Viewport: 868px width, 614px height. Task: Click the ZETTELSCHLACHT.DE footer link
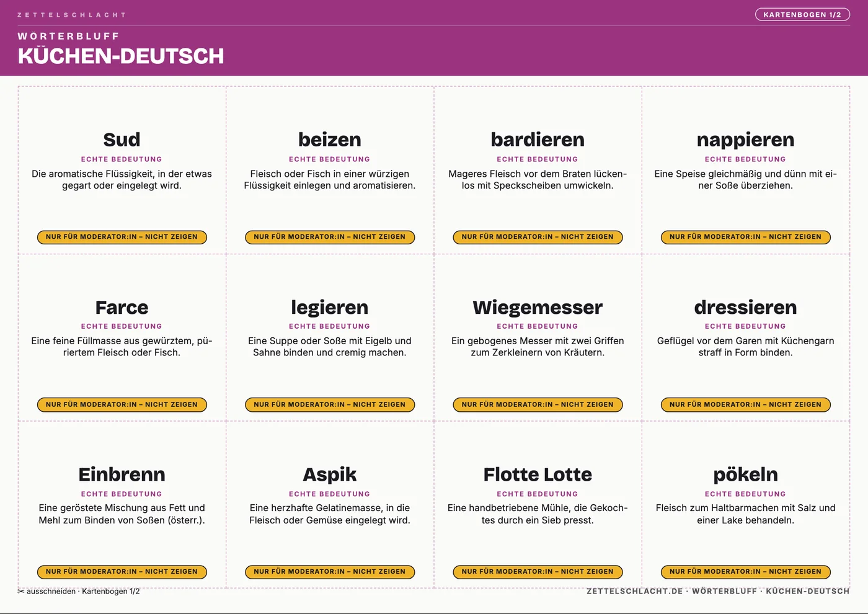tap(635, 591)
